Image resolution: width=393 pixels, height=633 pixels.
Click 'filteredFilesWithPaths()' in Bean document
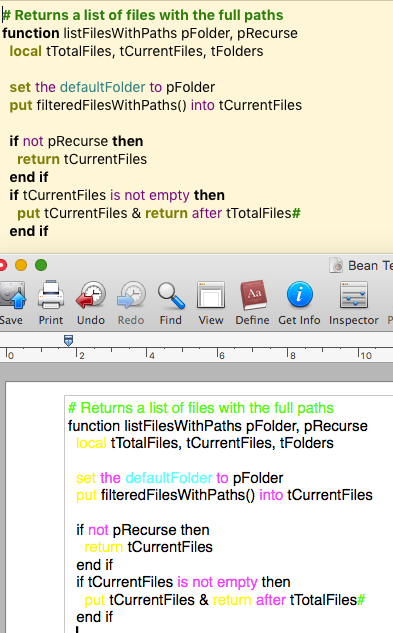click(x=178, y=495)
